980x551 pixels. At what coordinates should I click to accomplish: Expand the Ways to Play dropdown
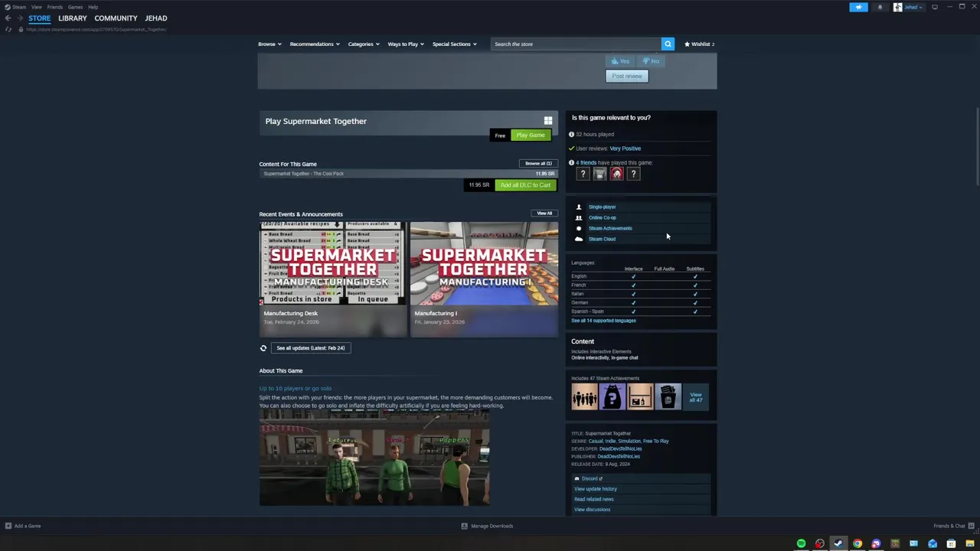[406, 44]
